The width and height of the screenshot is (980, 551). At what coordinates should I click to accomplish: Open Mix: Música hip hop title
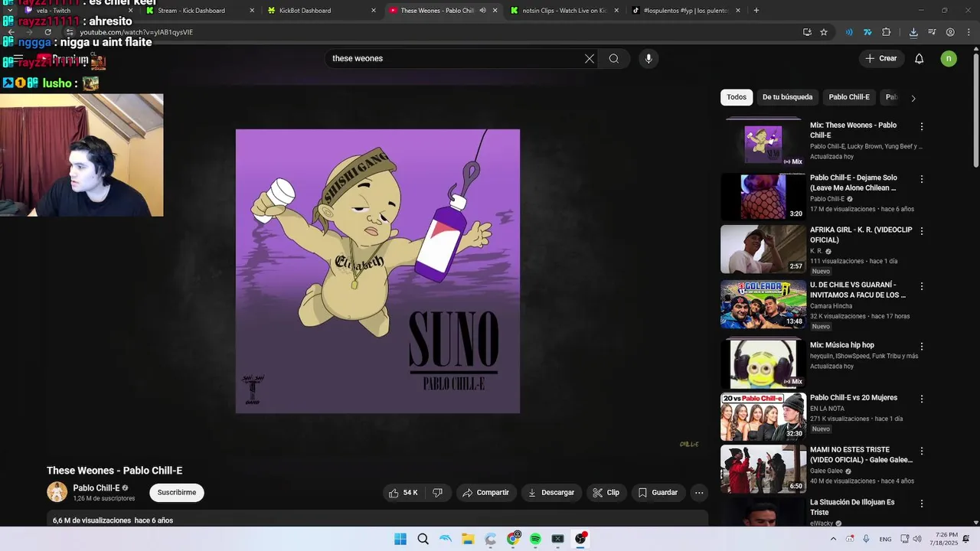(x=842, y=345)
